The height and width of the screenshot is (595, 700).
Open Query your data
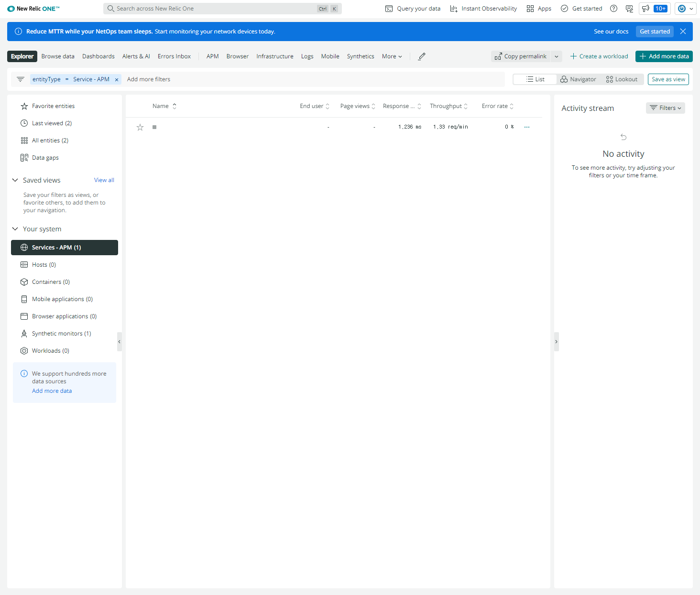413,9
